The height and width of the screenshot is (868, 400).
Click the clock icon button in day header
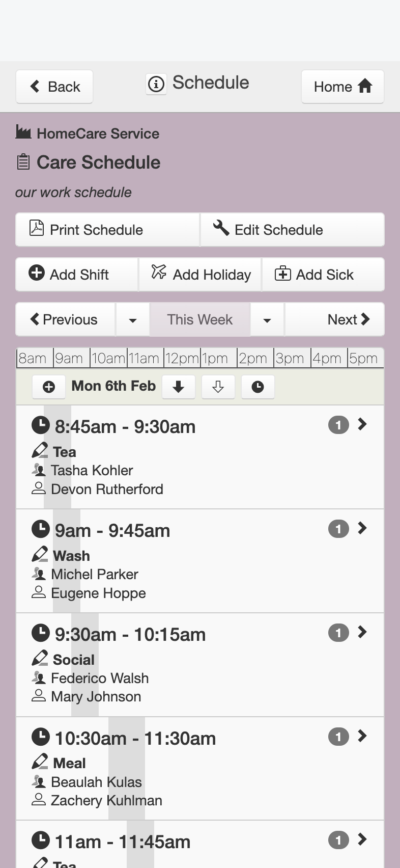click(x=258, y=387)
